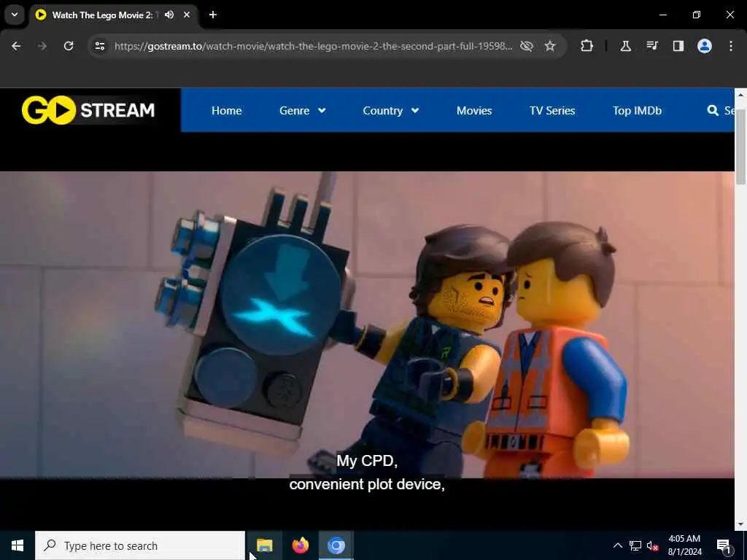Screen dimensions: 747x560
Task: Open a new tab with plus button
Action: point(213,15)
